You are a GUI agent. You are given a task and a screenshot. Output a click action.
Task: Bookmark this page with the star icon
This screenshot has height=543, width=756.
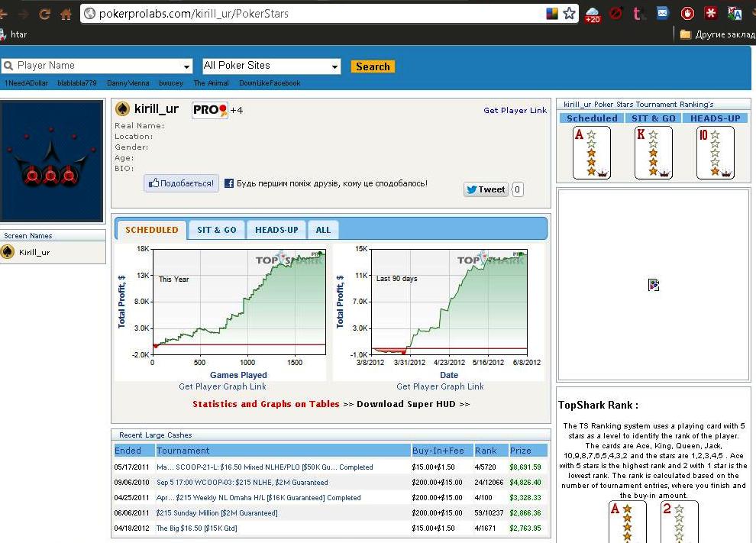coord(570,14)
